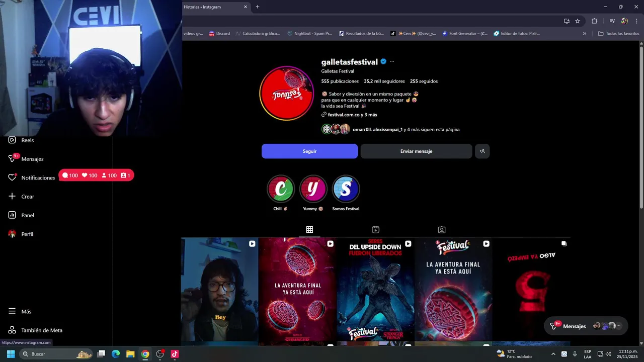This screenshot has height=362, width=644.
Task: Open Windows Start menu
Action: [11, 354]
